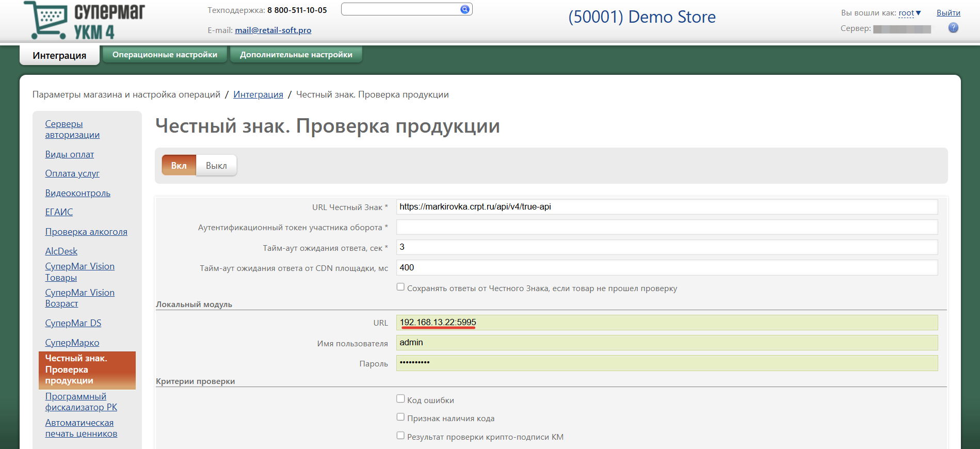980x449 pixels.
Task: Check Признак наличия кода checkbox
Action: [x=400, y=417]
